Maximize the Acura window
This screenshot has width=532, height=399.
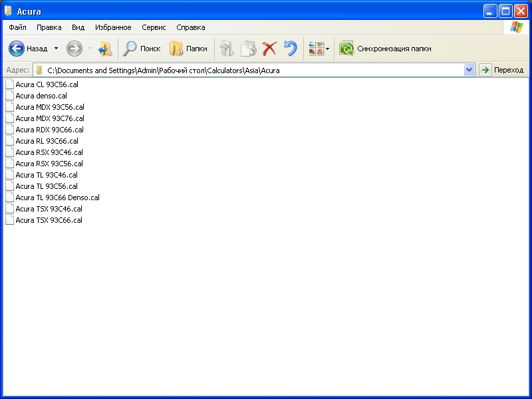point(505,11)
